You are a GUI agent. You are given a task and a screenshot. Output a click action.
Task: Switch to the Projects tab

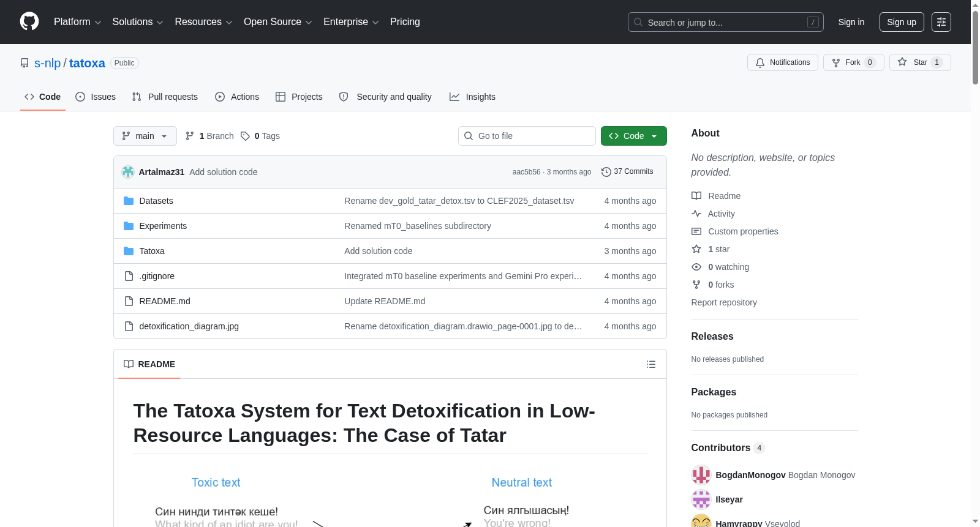(299, 97)
